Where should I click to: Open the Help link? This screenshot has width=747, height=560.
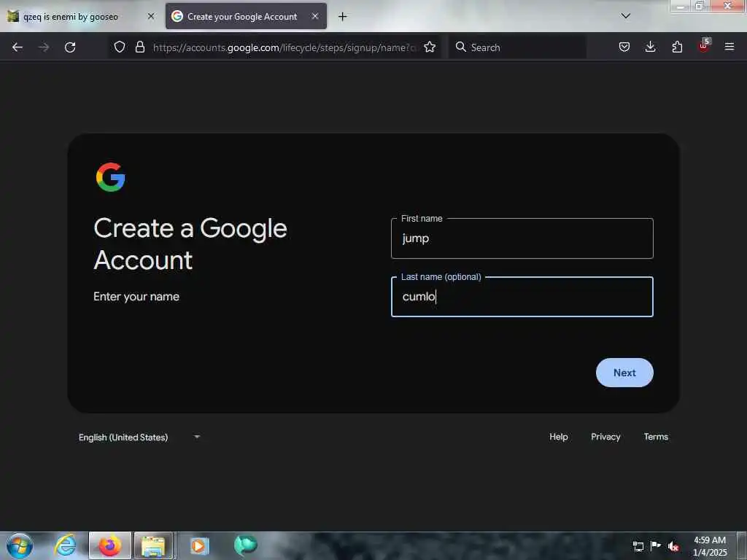558,437
